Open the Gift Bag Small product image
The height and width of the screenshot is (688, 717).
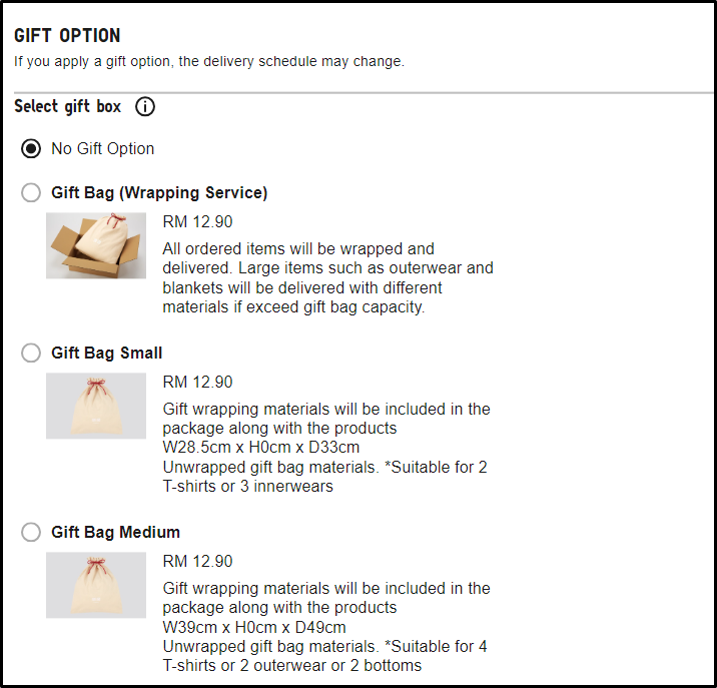point(96,406)
